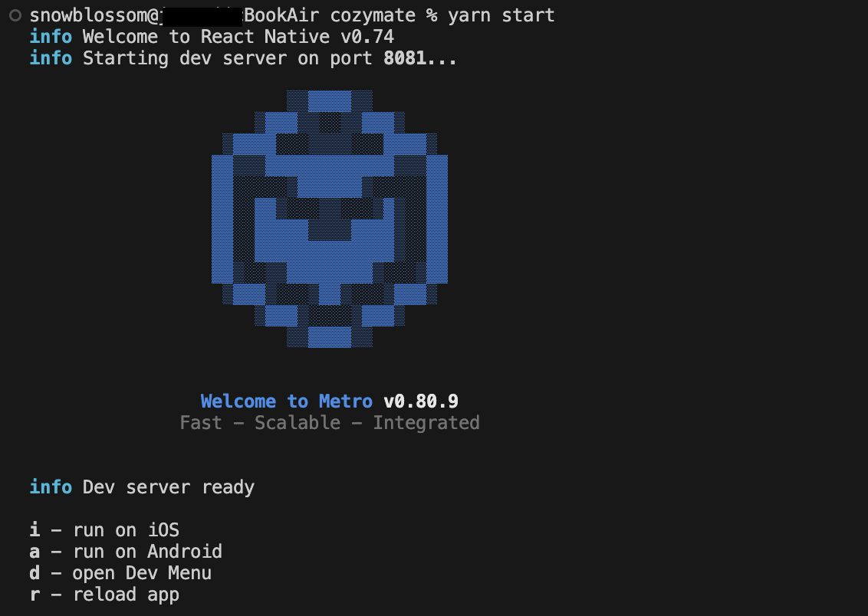Select the 'Dev server ready' line
The image size is (868, 616).
tap(142, 487)
